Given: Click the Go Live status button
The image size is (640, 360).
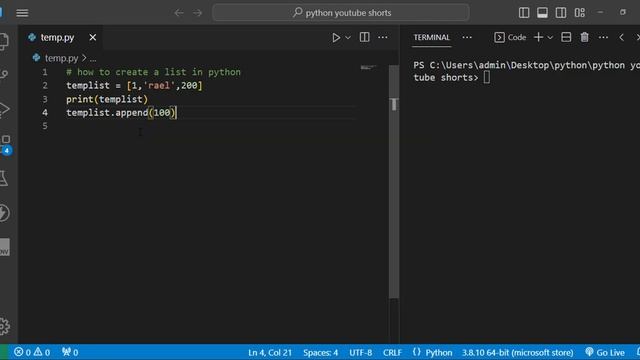Looking at the screenshot, I should [x=605, y=353].
